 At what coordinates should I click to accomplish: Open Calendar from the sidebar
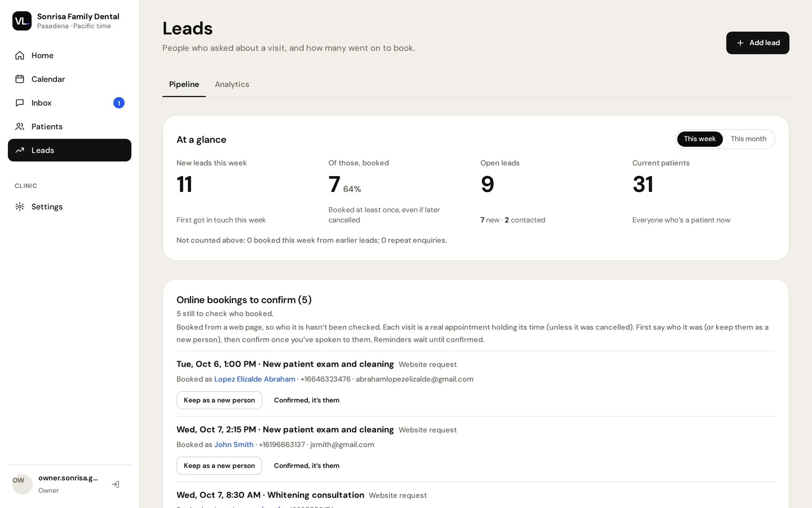tap(69, 79)
